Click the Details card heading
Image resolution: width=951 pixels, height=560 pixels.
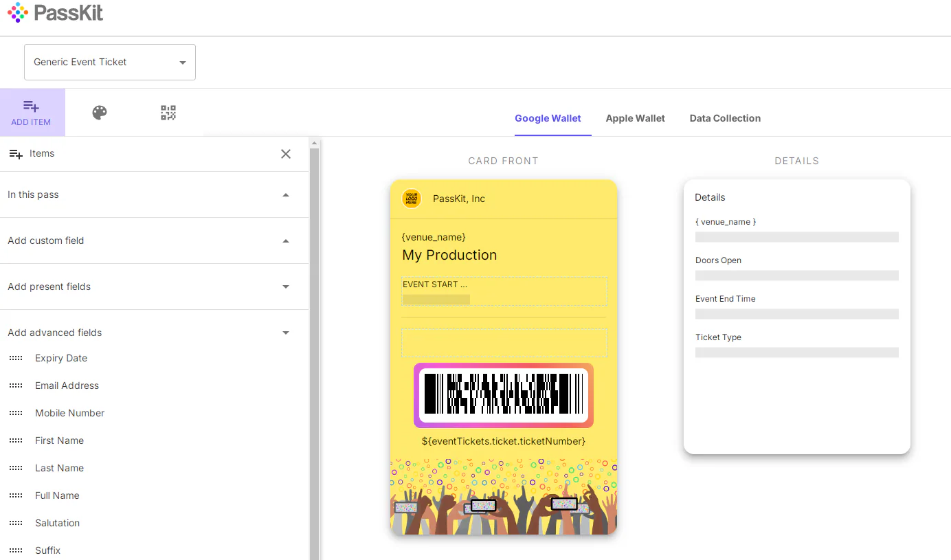pyautogui.click(x=710, y=197)
